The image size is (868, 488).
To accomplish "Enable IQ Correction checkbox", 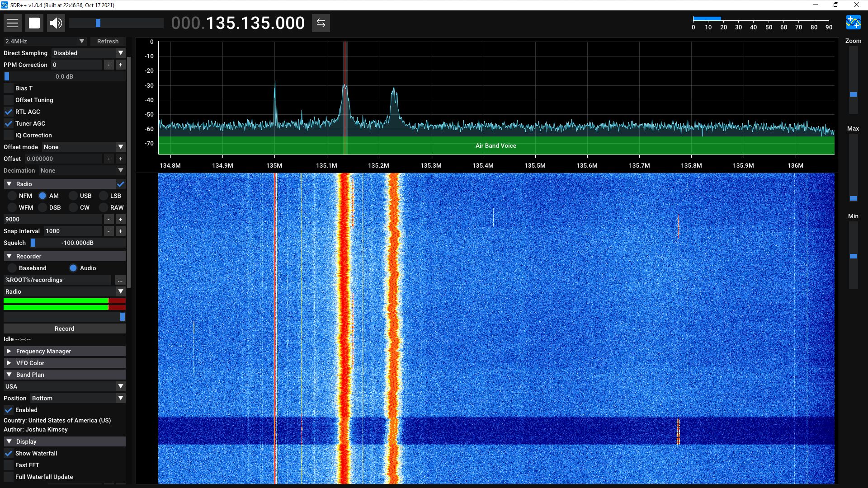I will (9, 135).
